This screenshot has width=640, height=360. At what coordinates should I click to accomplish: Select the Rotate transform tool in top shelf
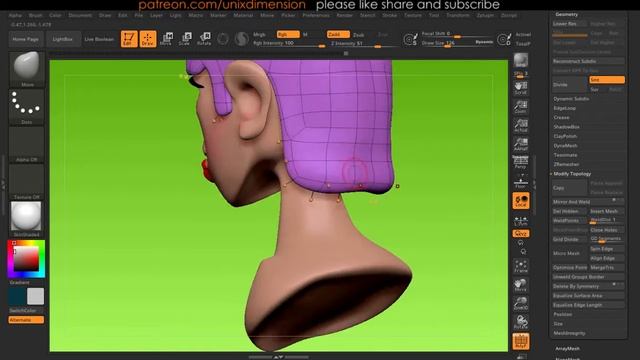[x=204, y=39]
